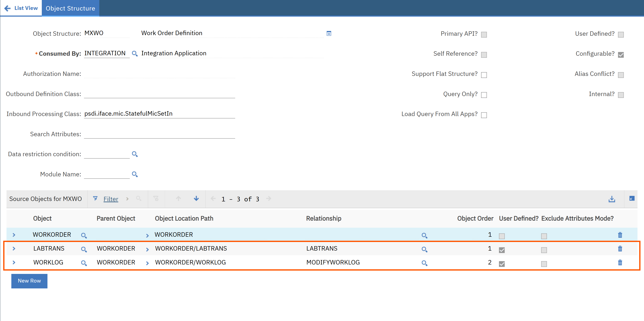Open lookup for Consumed By field
This screenshot has width=644, height=321.
pyautogui.click(x=135, y=54)
